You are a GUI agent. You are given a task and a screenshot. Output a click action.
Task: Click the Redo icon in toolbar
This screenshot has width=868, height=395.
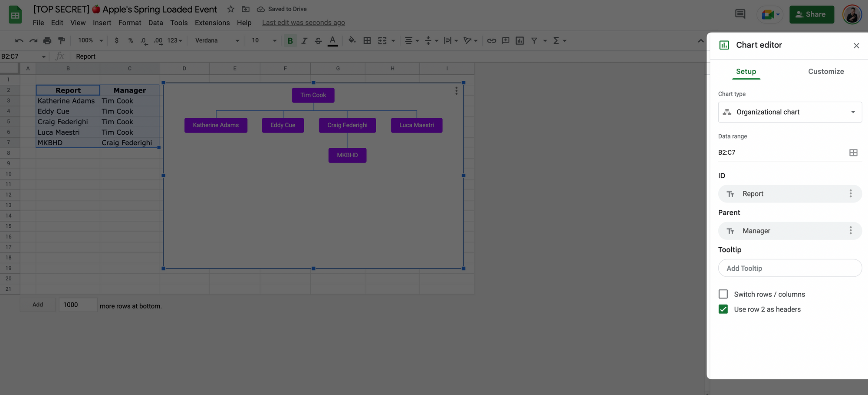[33, 40]
